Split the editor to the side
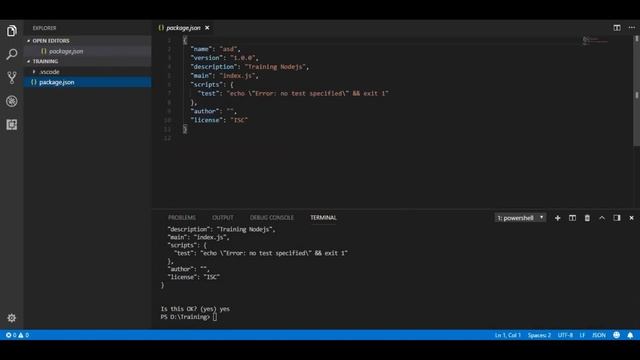The width and height of the screenshot is (640, 360). [617, 28]
